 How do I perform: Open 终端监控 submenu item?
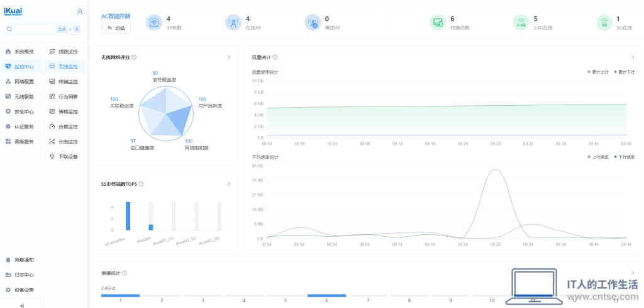65,81
